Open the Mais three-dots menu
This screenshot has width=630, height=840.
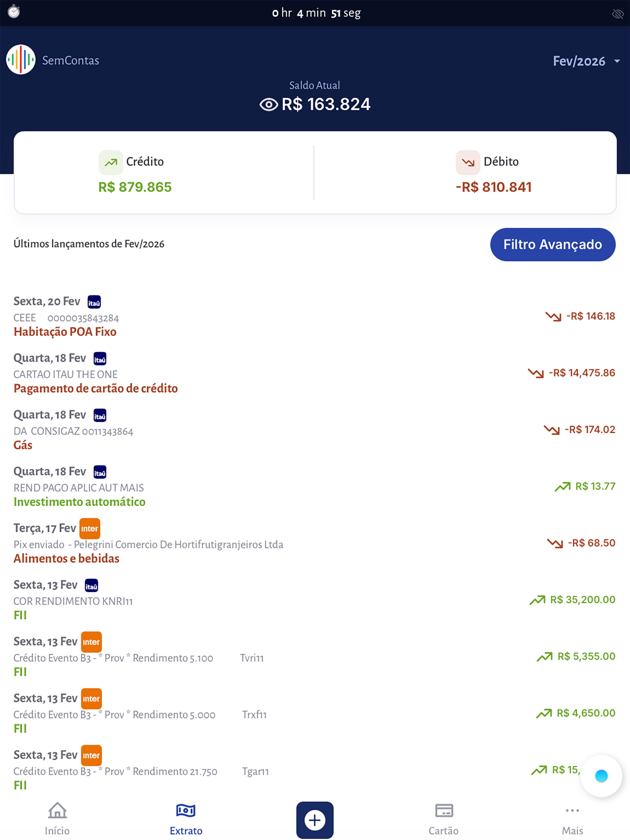click(572, 818)
